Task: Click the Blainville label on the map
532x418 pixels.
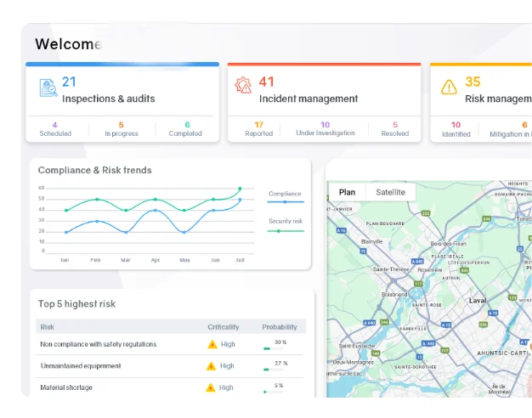Action: point(372,241)
